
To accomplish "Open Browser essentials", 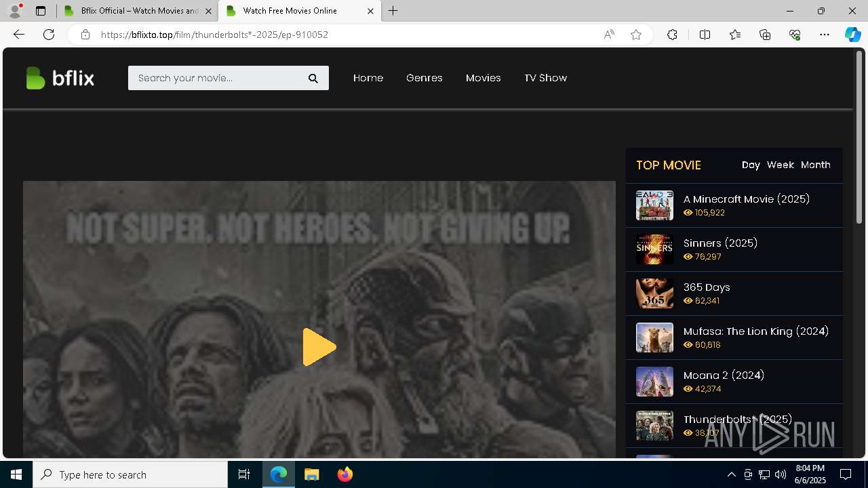I will click(x=795, y=35).
